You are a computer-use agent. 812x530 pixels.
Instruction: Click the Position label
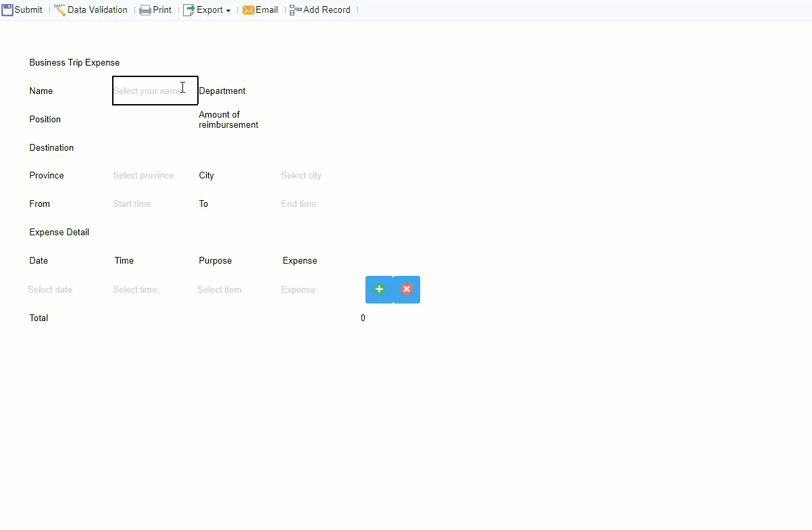pyautogui.click(x=45, y=120)
